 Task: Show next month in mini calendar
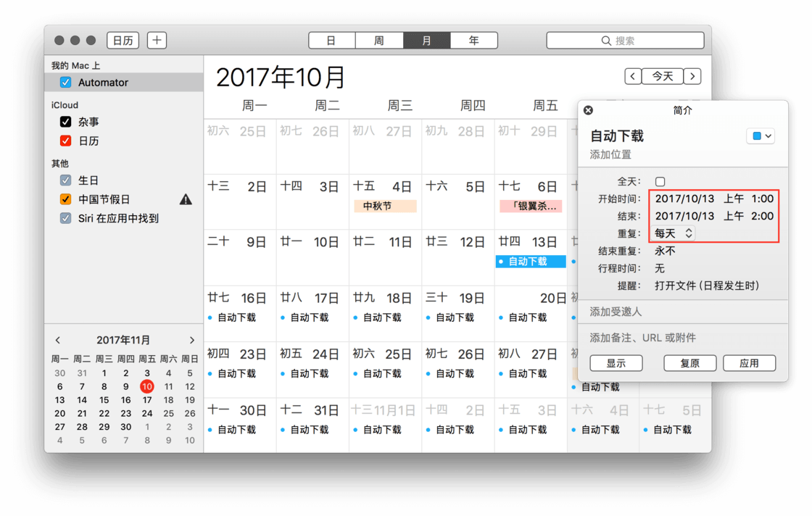(191, 340)
